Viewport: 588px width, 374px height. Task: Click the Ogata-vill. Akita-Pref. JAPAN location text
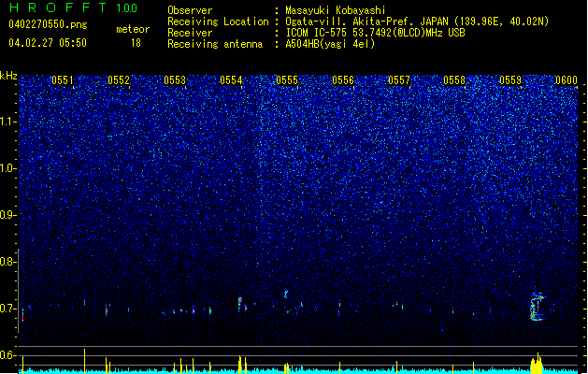coord(417,22)
